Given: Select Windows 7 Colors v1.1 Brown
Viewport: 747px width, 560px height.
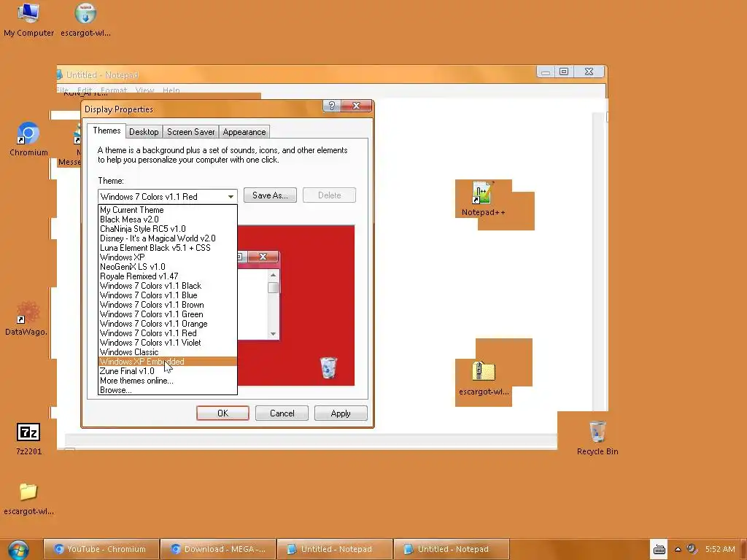Looking at the screenshot, I should 168,305.
